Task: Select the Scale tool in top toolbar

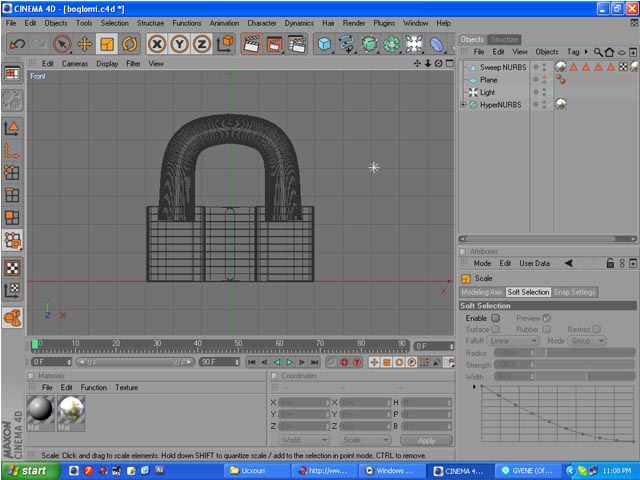Action: (107, 44)
